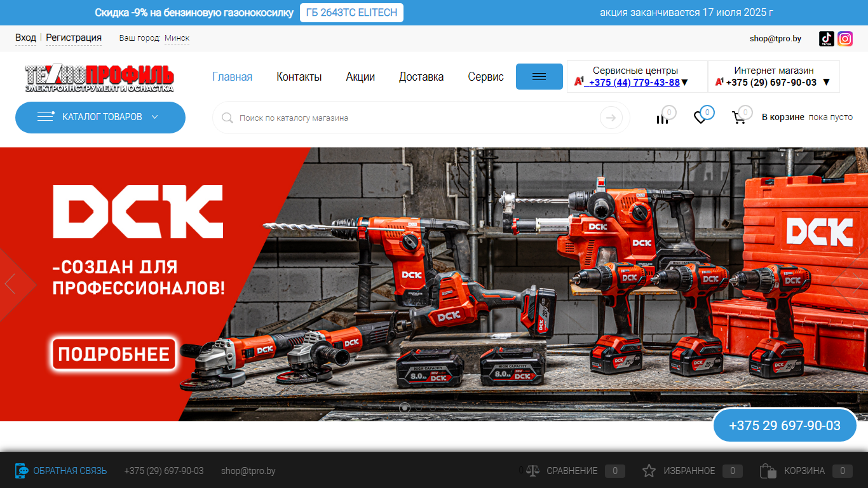Click shop@tpro.by in bottom bar

click(x=248, y=471)
